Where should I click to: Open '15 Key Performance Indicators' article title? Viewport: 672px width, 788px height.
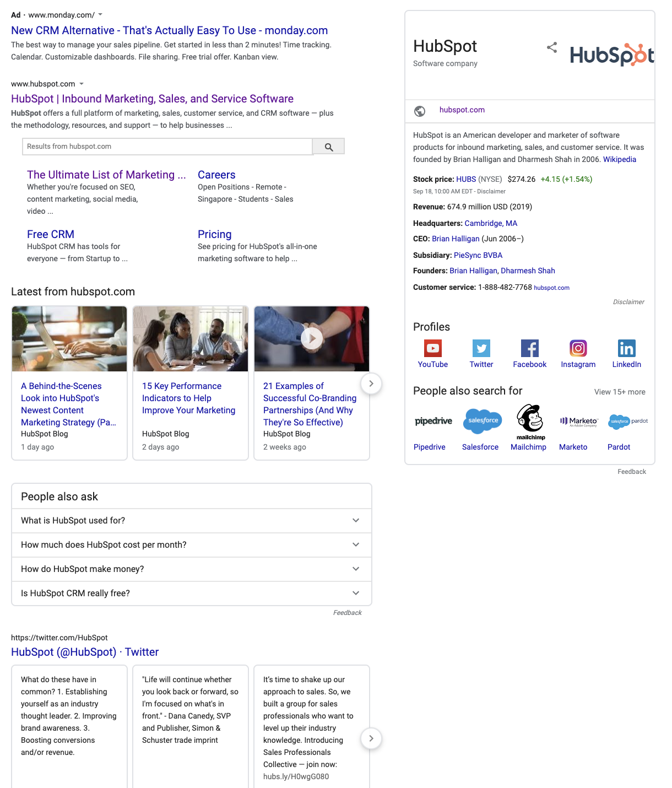tap(188, 398)
